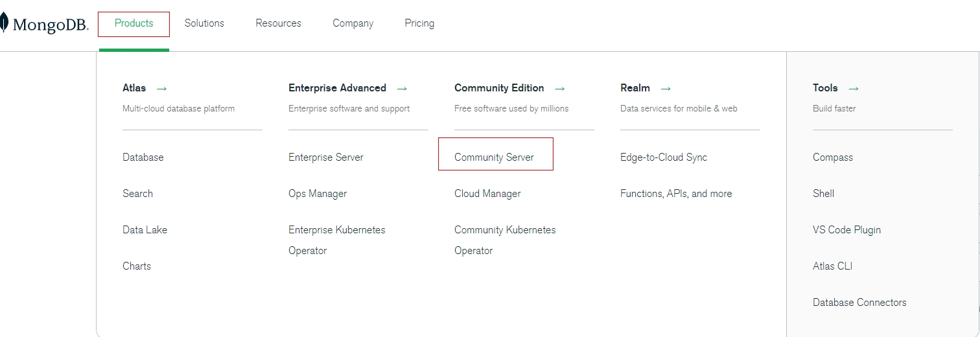Click the MongoDB leaf logo
The width and height of the screenshot is (980, 337).
4,23
